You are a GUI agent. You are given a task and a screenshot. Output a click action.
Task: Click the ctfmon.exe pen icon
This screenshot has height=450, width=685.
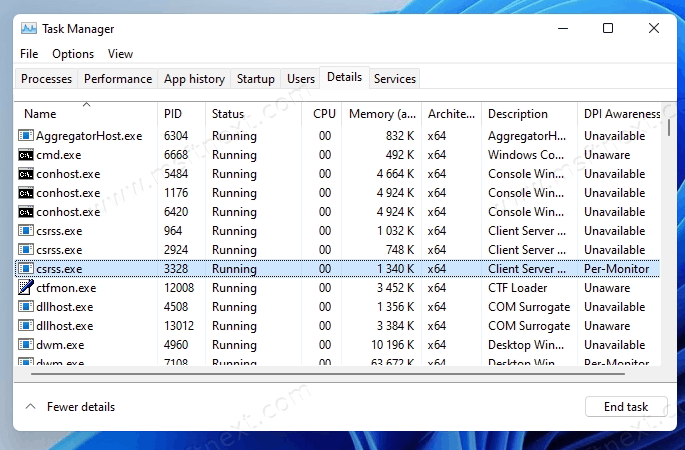26,288
